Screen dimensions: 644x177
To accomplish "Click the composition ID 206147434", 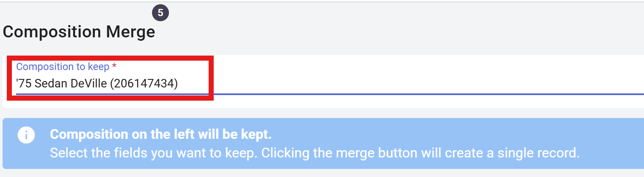I will click(144, 84).
